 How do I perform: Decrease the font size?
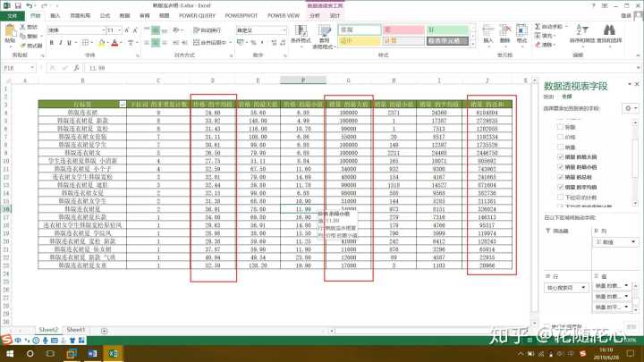135,30
